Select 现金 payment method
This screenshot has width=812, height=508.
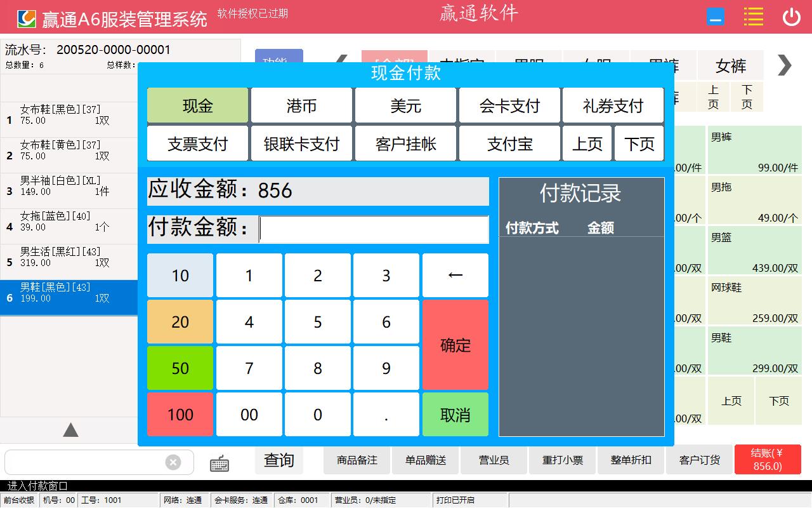(x=197, y=105)
